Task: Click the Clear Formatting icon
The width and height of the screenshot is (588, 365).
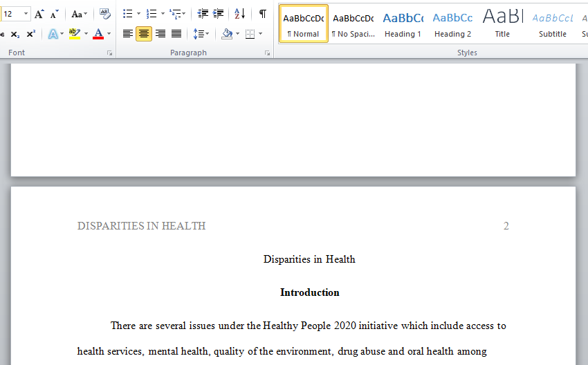Action: 104,15
